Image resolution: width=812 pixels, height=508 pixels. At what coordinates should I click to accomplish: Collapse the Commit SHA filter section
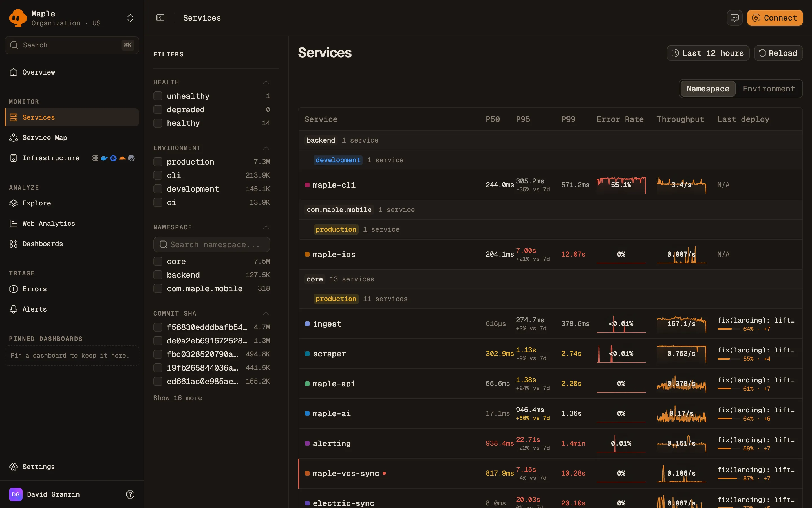click(x=266, y=314)
